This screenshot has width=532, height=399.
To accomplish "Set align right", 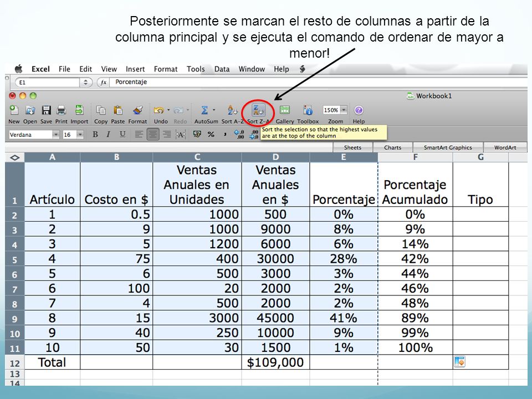I will [167, 134].
